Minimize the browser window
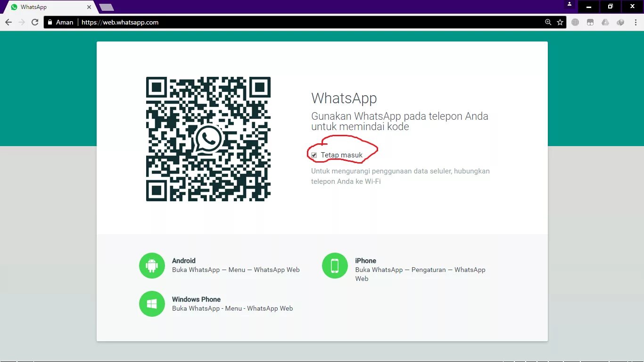This screenshot has width=644, height=362. click(589, 6)
